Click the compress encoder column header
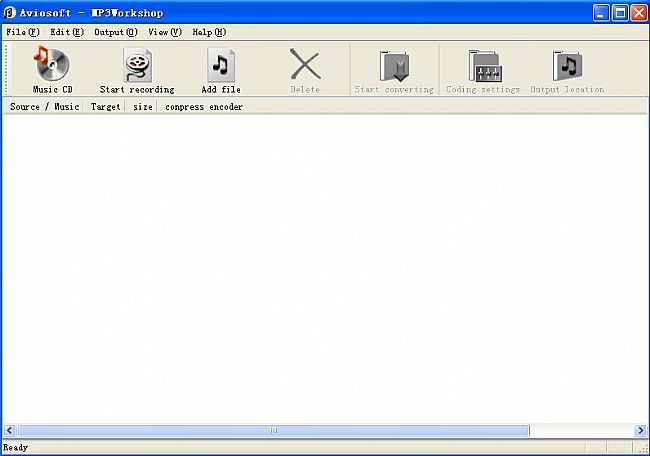Viewport: 650px width, 456px height. coord(204,107)
